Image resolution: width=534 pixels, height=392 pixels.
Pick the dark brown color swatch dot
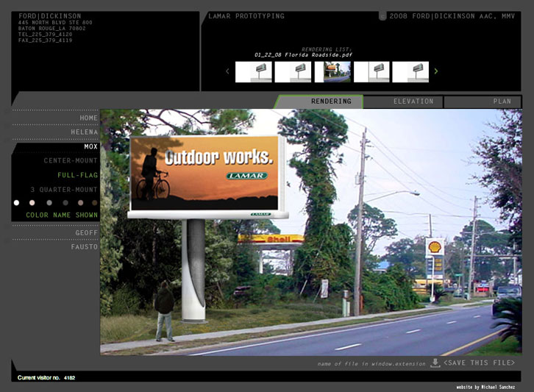[x=95, y=203]
